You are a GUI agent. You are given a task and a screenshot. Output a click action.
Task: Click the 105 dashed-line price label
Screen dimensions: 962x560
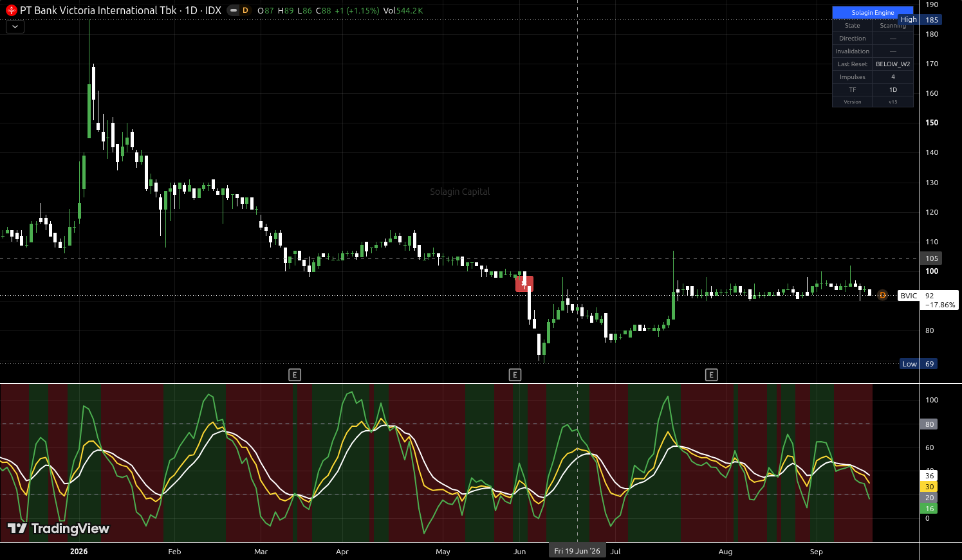[932, 258]
